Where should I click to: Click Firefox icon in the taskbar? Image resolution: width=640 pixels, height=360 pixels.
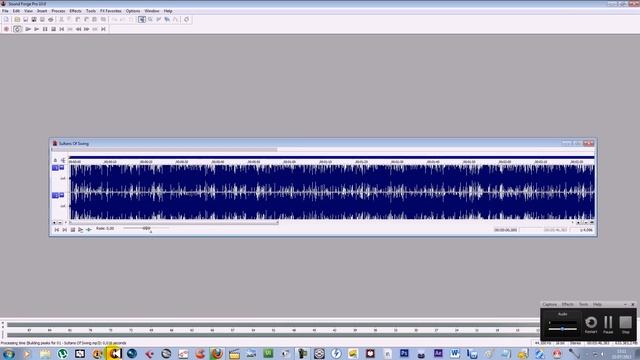pos(217,353)
